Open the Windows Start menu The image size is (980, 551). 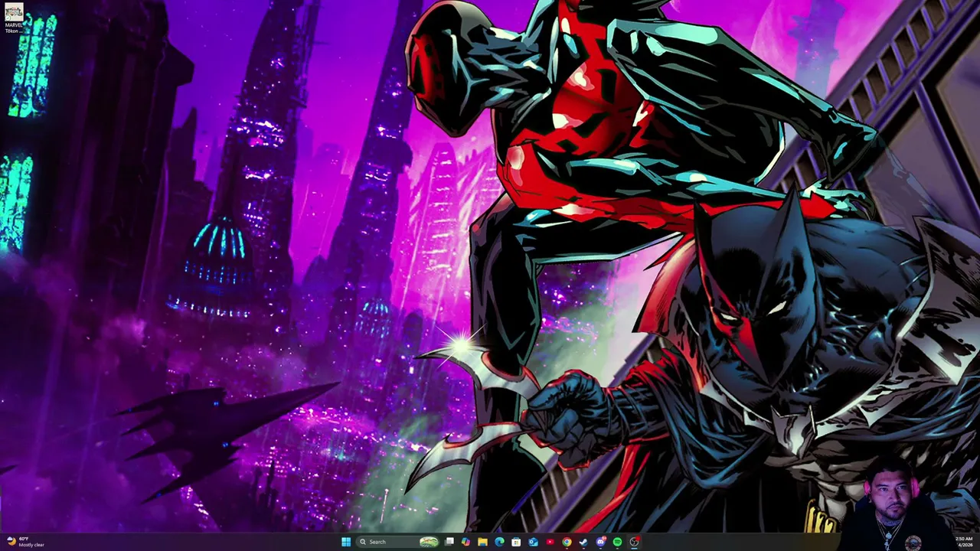[346, 542]
